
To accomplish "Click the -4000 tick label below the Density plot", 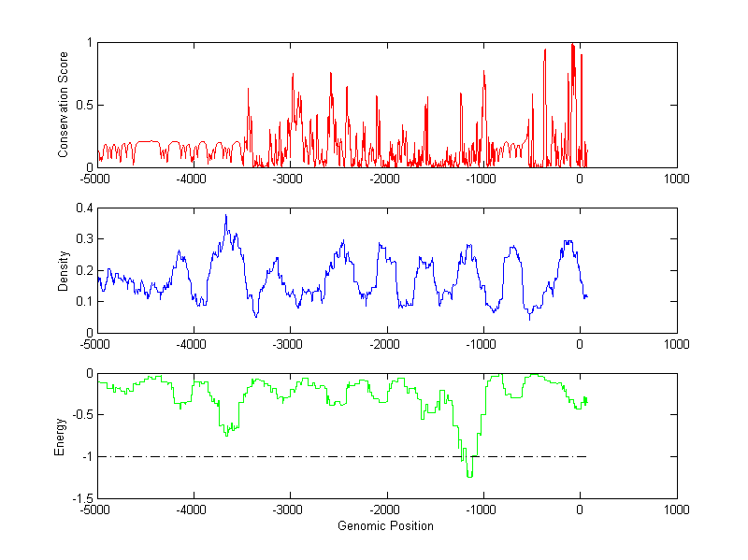I will coord(193,345).
